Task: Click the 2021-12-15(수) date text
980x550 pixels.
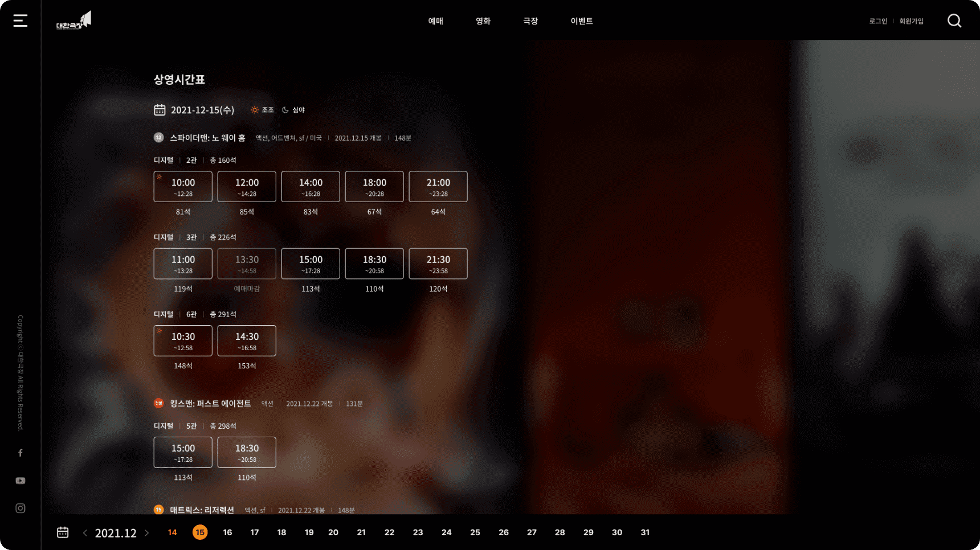Action: (x=202, y=110)
